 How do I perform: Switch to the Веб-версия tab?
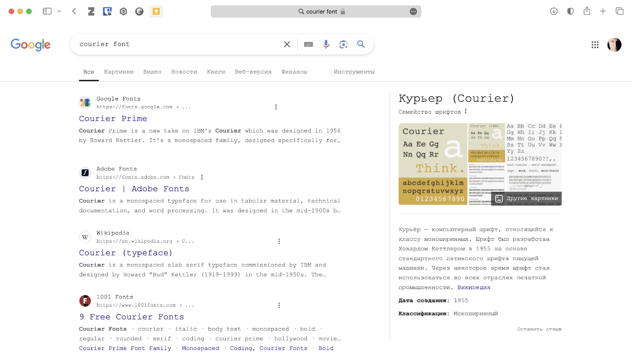(x=253, y=72)
